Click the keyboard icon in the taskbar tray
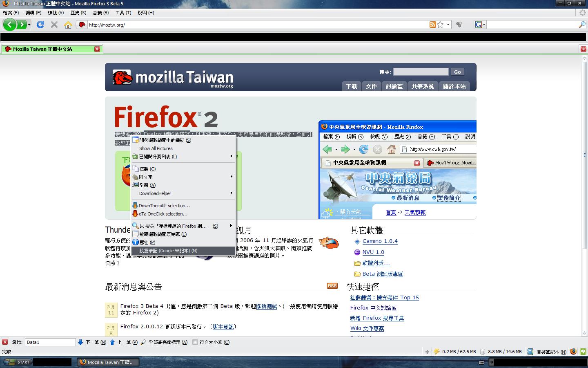 pos(481,362)
